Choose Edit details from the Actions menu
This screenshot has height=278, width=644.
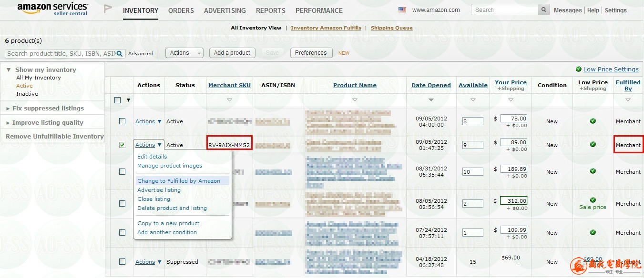152,157
